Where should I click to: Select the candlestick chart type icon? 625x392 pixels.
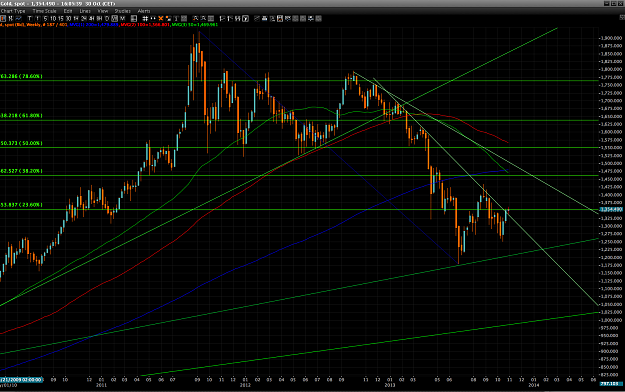click(x=3, y=18)
